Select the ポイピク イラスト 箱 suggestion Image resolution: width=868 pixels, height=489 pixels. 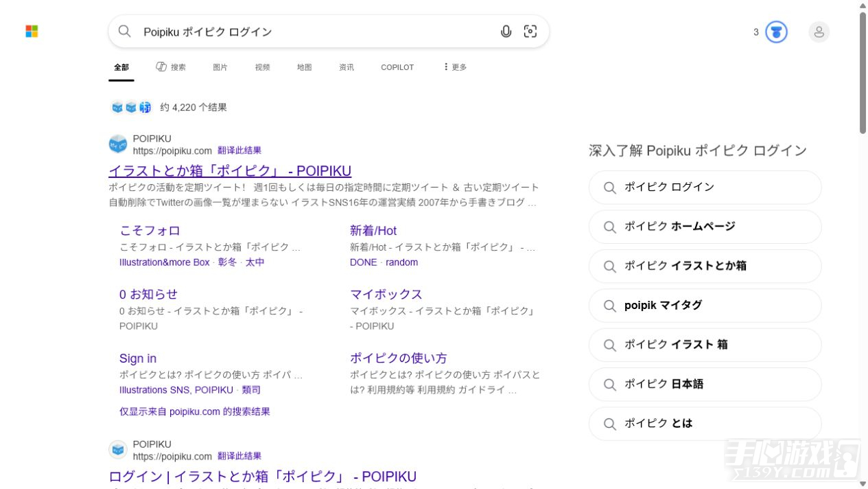(705, 345)
